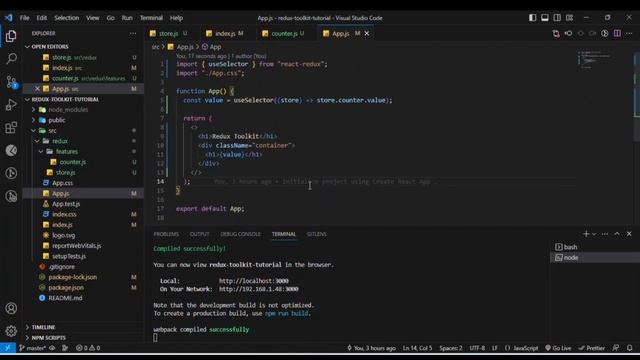Click errors and warnings count in status bar

pos(88,348)
